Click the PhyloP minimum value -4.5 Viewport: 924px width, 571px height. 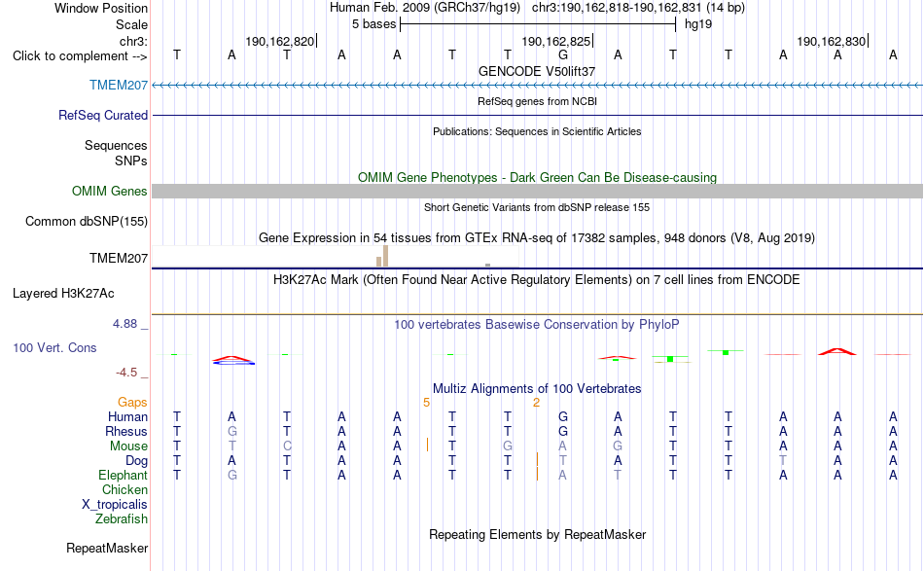[x=126, y=373]
